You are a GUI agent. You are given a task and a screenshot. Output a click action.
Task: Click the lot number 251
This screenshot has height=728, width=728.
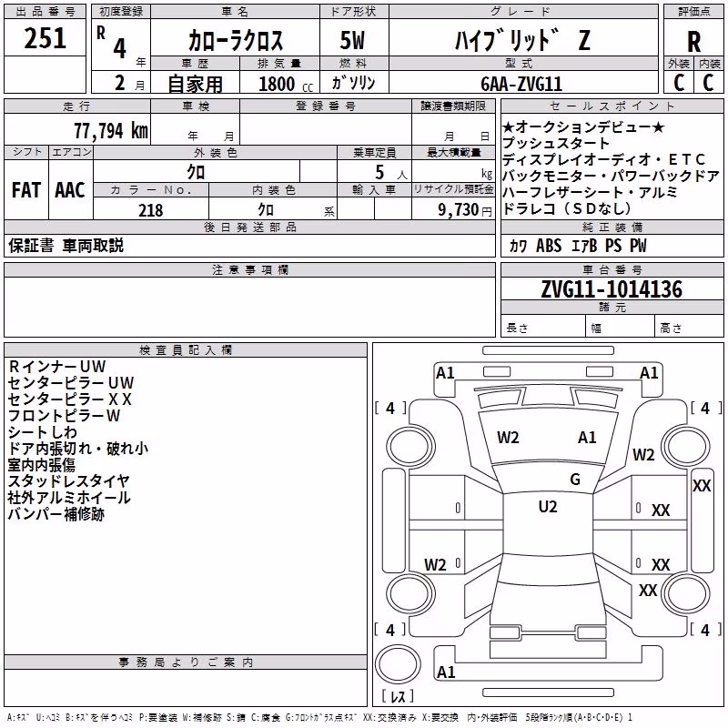(45, 38)
